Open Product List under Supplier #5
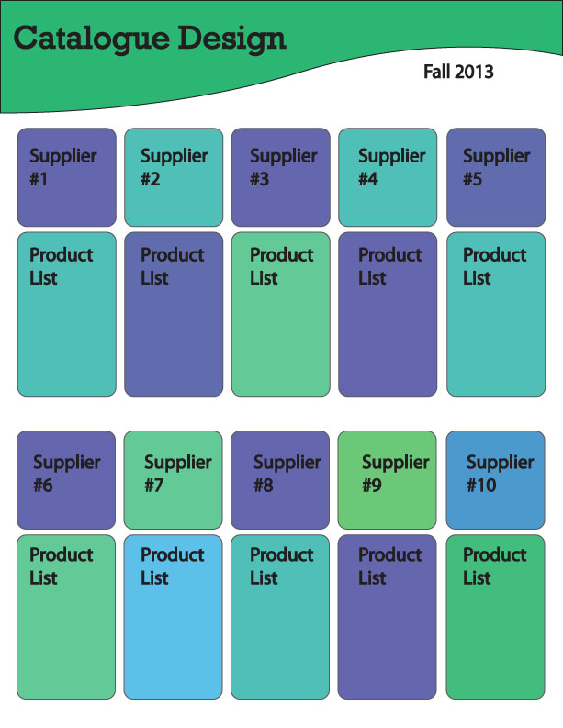 coord(496,314)
